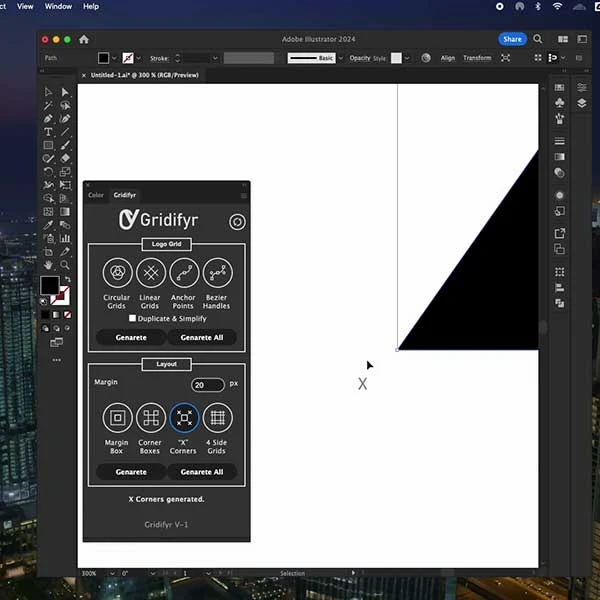Image resolution: width=600 pixels, height=600 pixels.
Task: Expand the stroke color dropdown arrow
Action: [139, 58]
